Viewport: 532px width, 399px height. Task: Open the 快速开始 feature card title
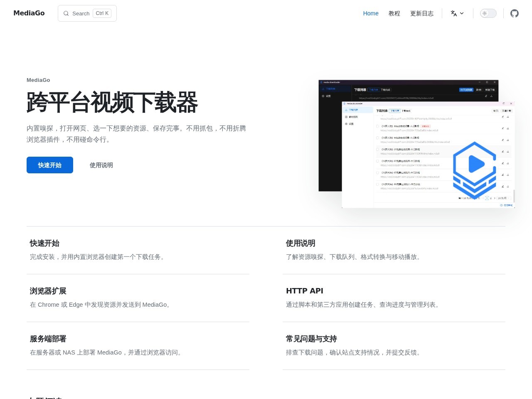click(x=44, y=243)
